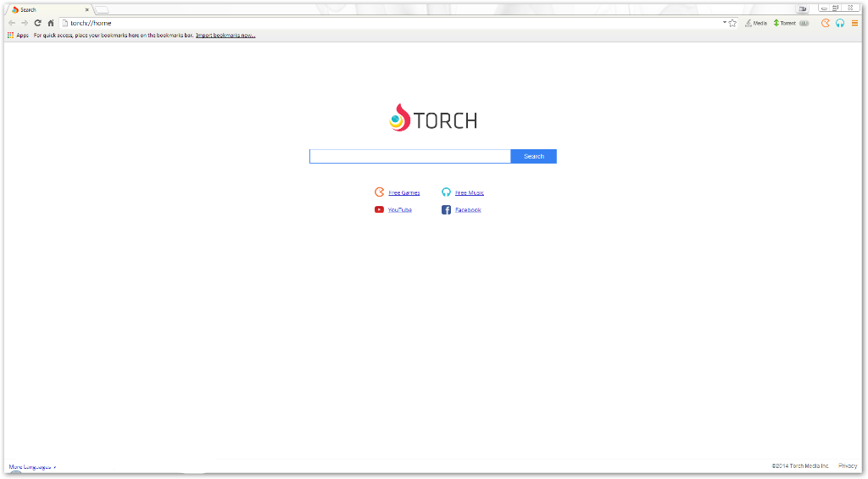
Task: Click Import bookmarks now link
Action: pyautogui.click(x=225, y=36)
